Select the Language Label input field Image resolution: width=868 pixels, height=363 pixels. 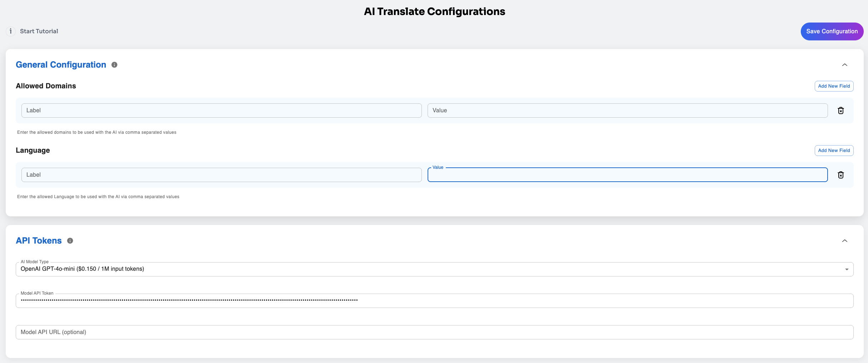pyautogui.click(x=221, y=175)
